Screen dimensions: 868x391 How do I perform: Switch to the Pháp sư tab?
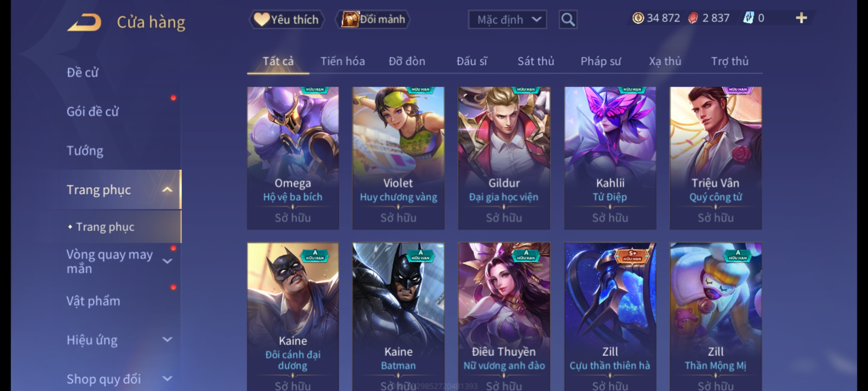(x=600, y=61)
